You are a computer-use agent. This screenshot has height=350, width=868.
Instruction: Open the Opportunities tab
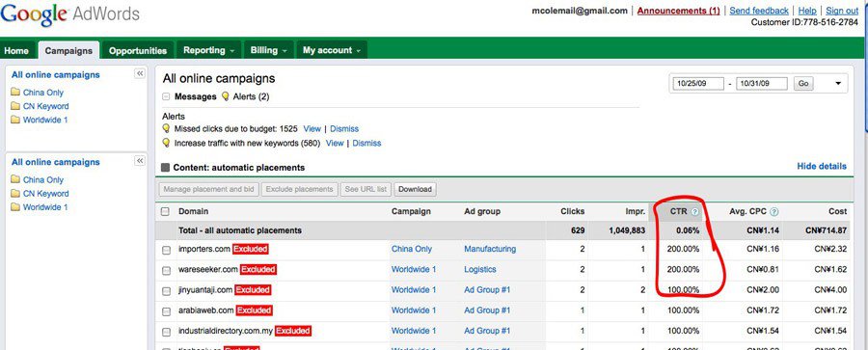138,50
